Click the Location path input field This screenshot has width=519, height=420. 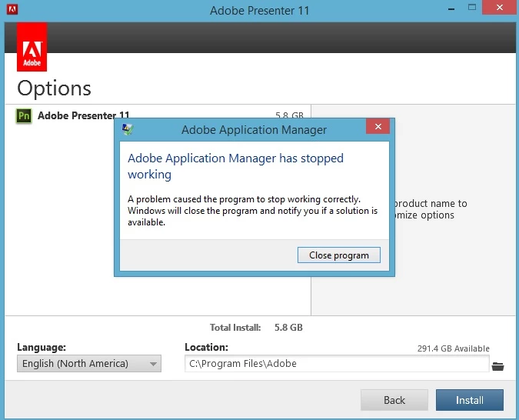coord(337,363)
